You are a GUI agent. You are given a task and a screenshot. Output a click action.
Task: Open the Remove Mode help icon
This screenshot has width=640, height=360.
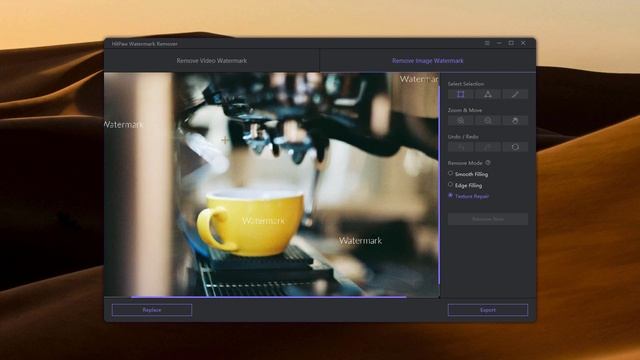(x=488, y=162)
